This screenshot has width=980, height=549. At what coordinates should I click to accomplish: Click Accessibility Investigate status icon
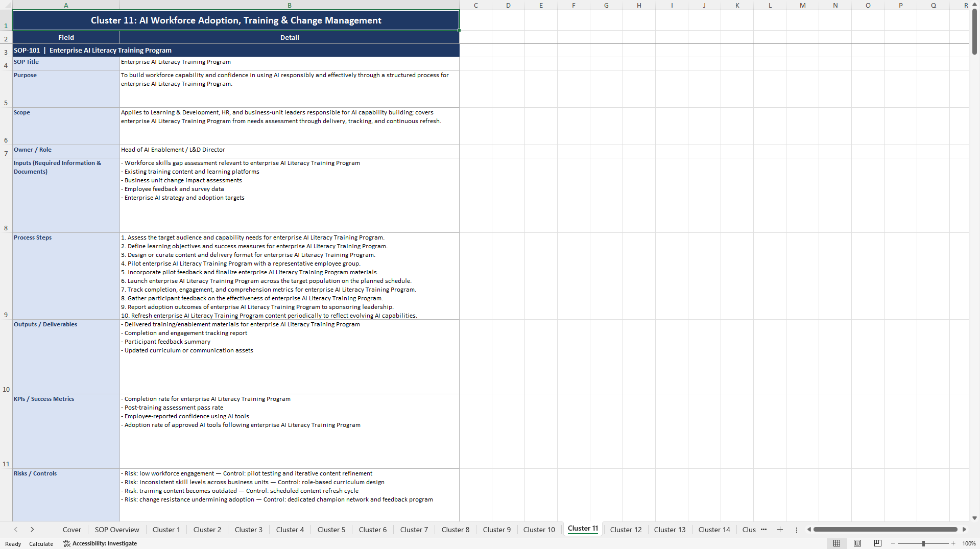[66, 543]
